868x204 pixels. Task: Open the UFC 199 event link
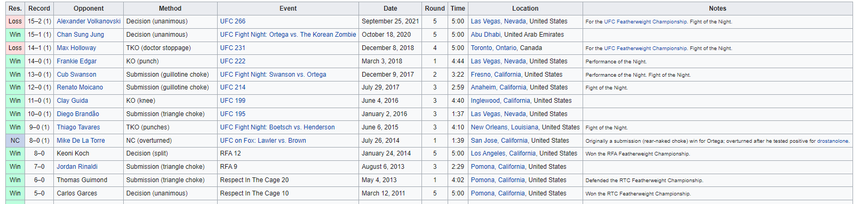coord(233,101)
